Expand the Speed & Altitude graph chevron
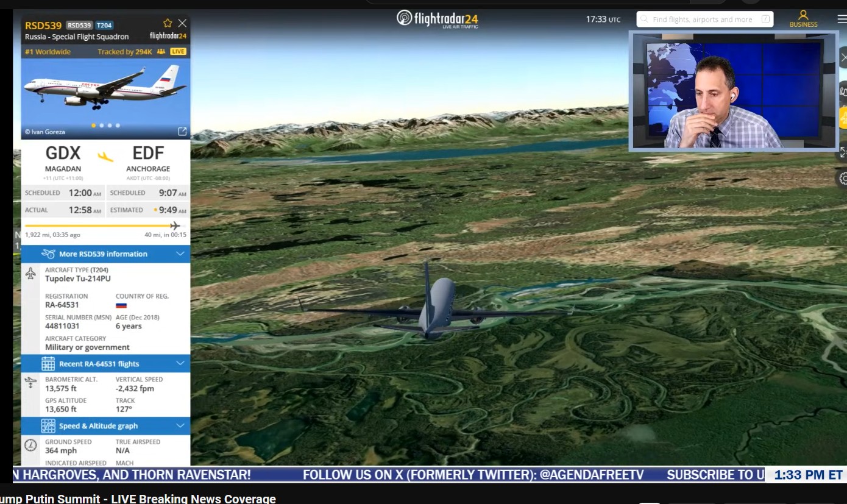The width and height of the screenshot is (847, 504). (x=180, y=425)
